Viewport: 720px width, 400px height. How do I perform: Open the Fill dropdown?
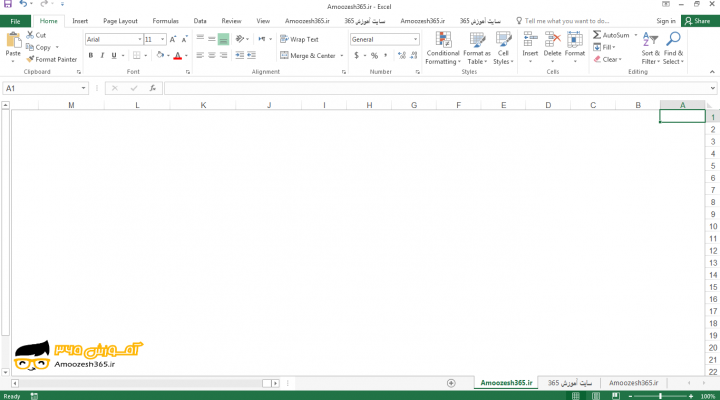(x=604, y=47)
